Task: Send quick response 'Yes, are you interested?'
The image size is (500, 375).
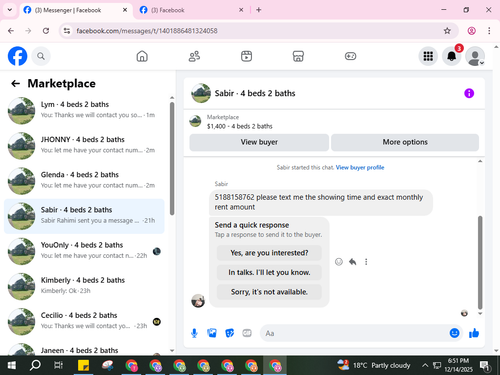Action: pyautogui.click(x=269, y=253)
